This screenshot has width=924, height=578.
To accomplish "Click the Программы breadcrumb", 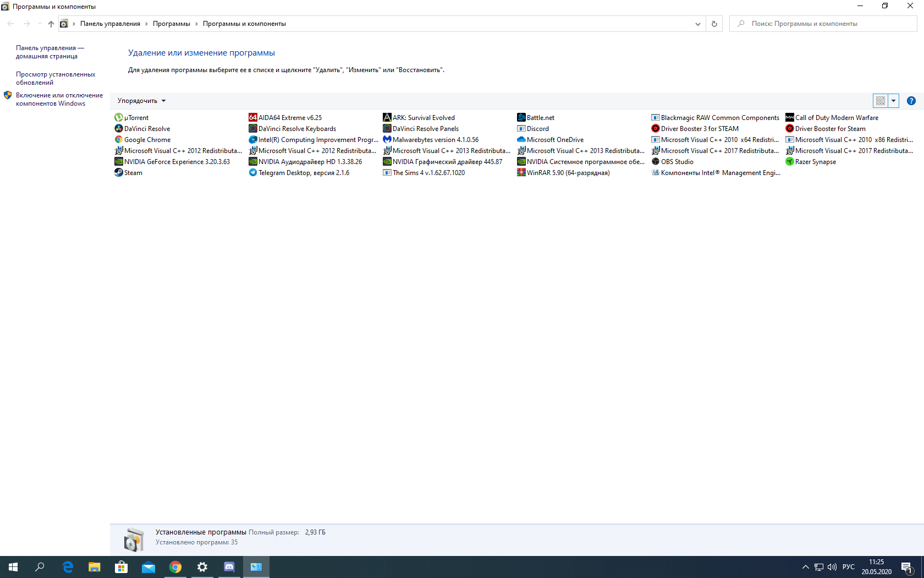I will 172,24.
